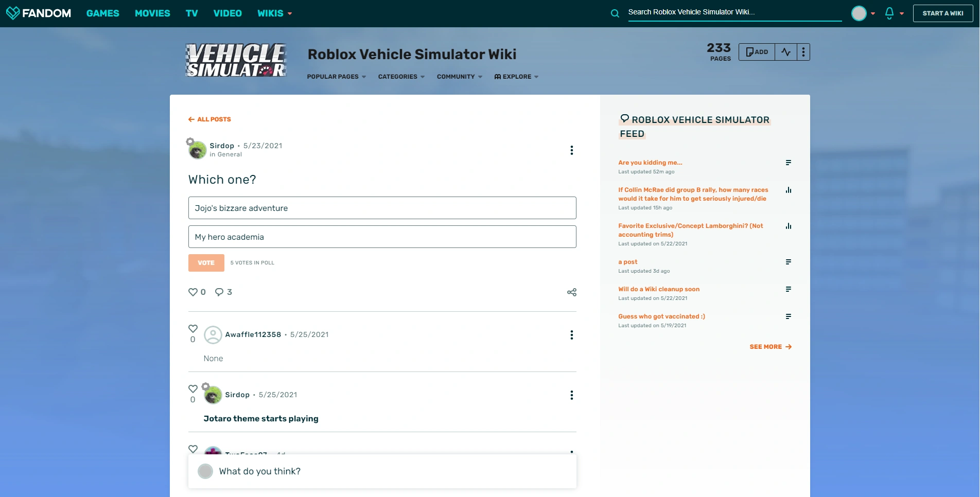Image resolution: width=980 pixels, height=497 pixels.
Task: Expand the WIKIS dropdown
Action: tap(274, 13)
